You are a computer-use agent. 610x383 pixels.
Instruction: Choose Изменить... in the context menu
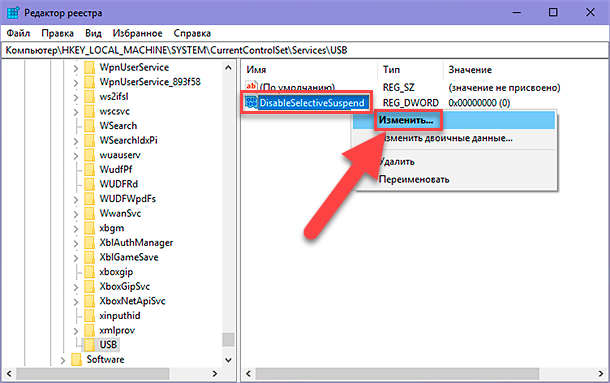click(x=454, y=120)
